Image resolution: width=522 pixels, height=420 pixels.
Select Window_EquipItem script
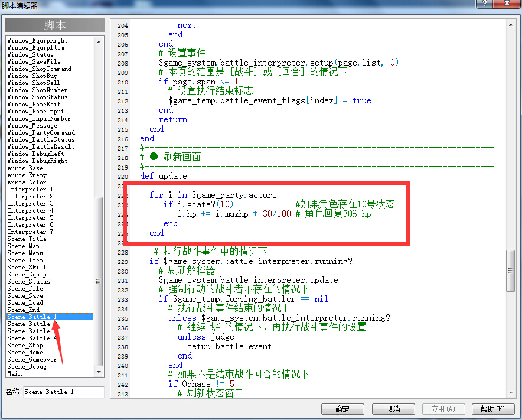click(35, 48)
